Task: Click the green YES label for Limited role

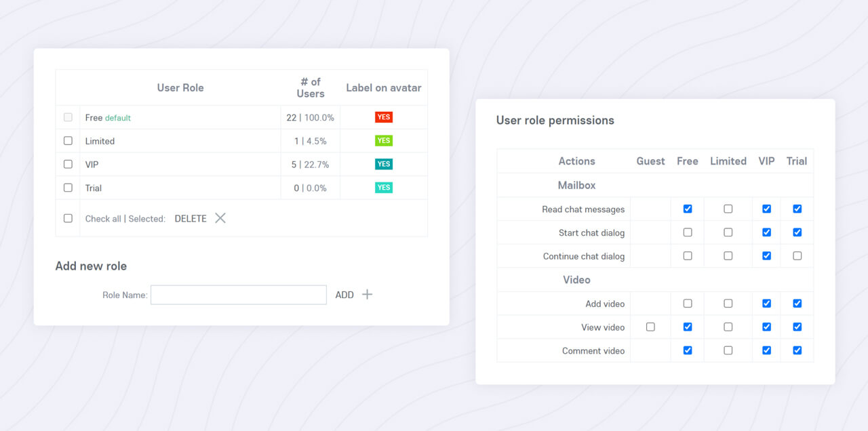Action: [384, 141]
